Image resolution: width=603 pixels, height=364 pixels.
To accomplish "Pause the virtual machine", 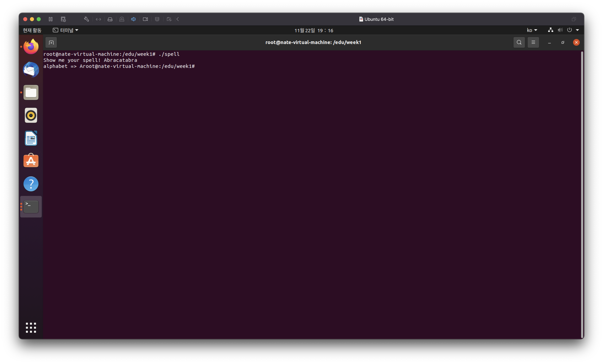I will click(51, 19).
